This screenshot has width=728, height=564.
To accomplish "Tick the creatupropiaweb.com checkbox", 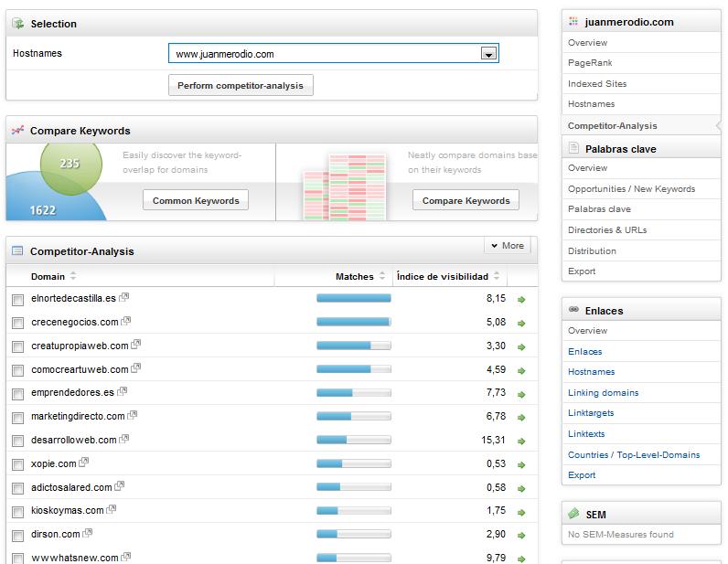I will pyautogui.click(x=17, y=346).
